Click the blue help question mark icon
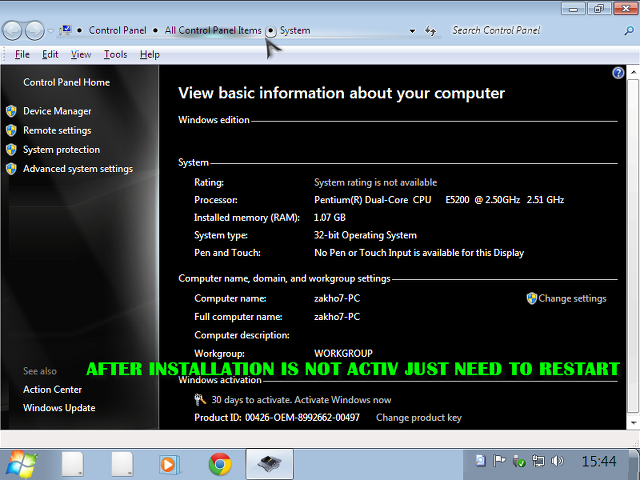The height and width of the screenshot is (480, 640). point(618,73)
